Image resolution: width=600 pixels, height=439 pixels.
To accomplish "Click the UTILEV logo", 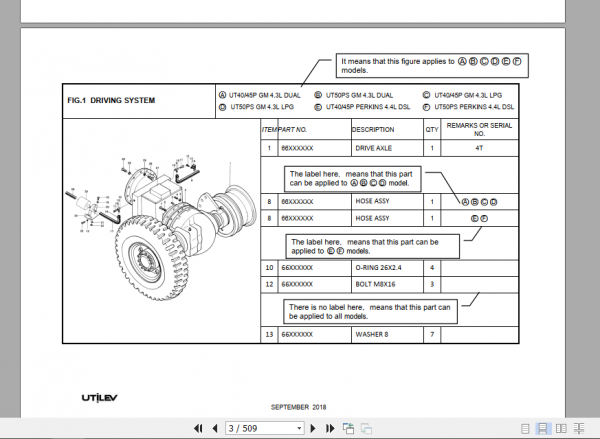I will (99, 398).
